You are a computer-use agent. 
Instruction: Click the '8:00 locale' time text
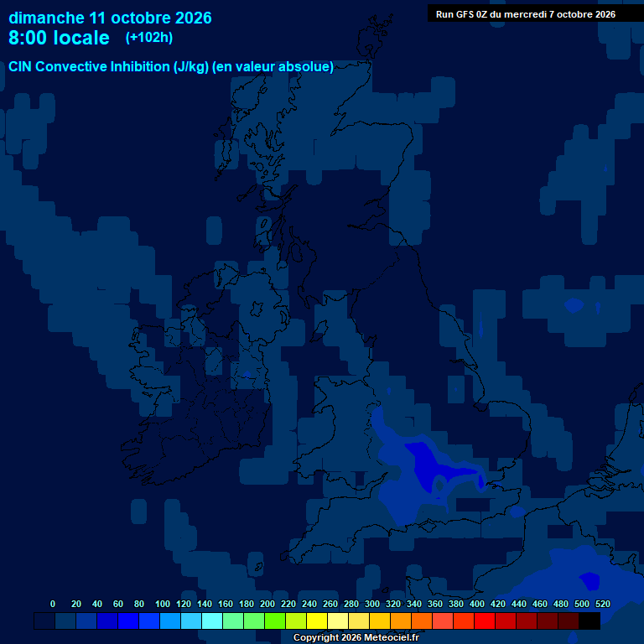(60, 38)
